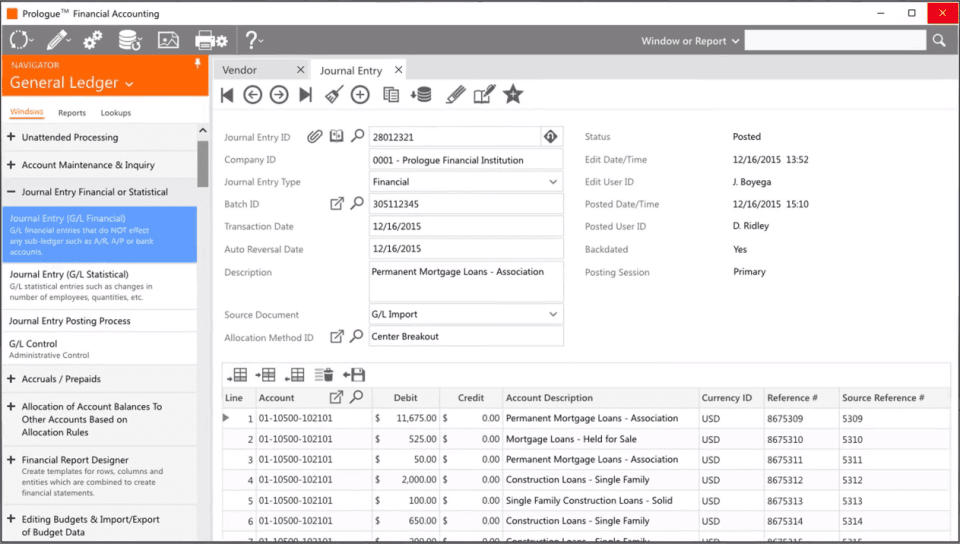Open Allocation Method ID external link icon
960x544 pixels.
point(337,337)
